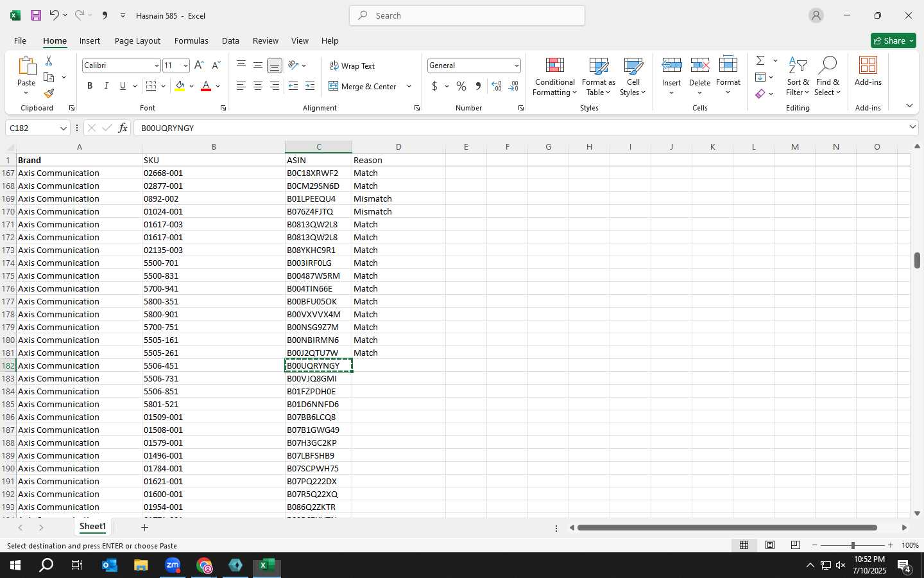The height and width of the screenshot is (578, 924).
Task: Toggle Bottom Align vertical alignment
Action: (274, 66)
